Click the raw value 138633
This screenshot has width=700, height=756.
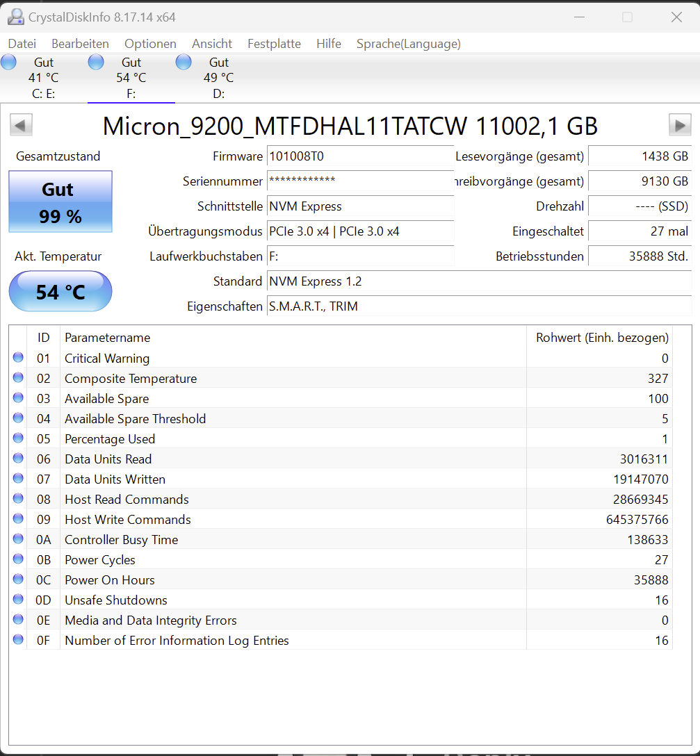(x=647, y=540)
